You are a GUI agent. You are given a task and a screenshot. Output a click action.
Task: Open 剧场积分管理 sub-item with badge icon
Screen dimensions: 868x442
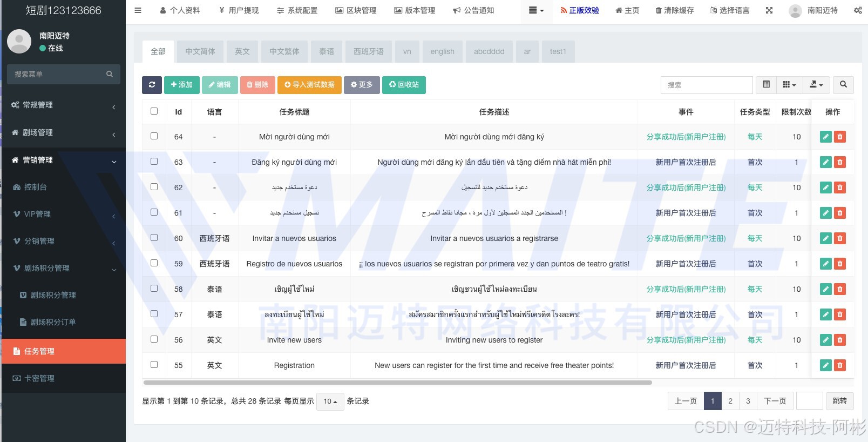tap(63, 295)
